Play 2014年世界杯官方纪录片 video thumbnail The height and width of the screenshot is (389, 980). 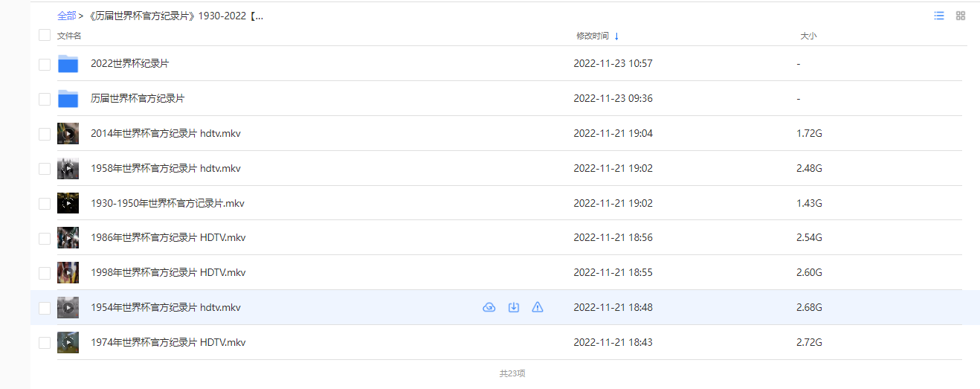click(x=68, y=134)
